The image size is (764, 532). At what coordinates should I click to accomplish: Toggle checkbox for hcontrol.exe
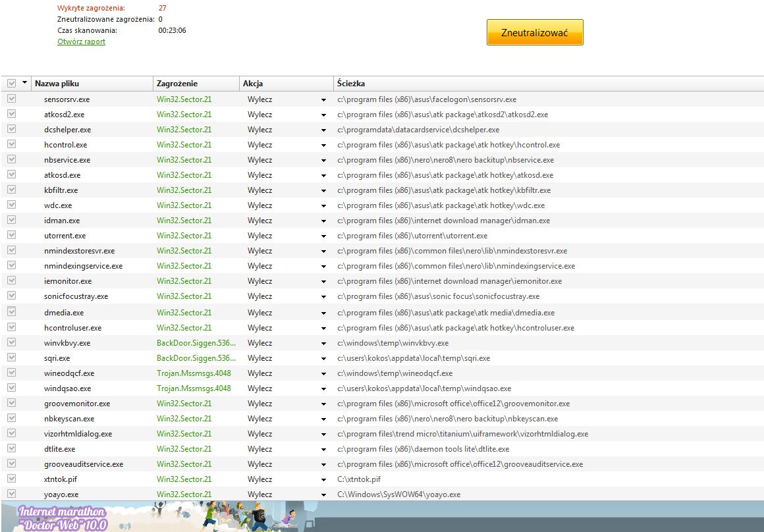click(x=12, y=144)
